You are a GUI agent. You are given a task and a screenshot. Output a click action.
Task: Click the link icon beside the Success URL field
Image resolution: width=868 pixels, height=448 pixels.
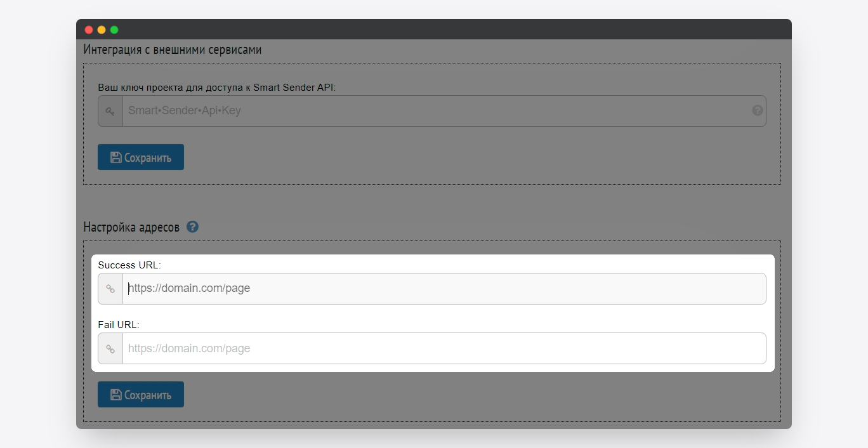click(110, 289)
